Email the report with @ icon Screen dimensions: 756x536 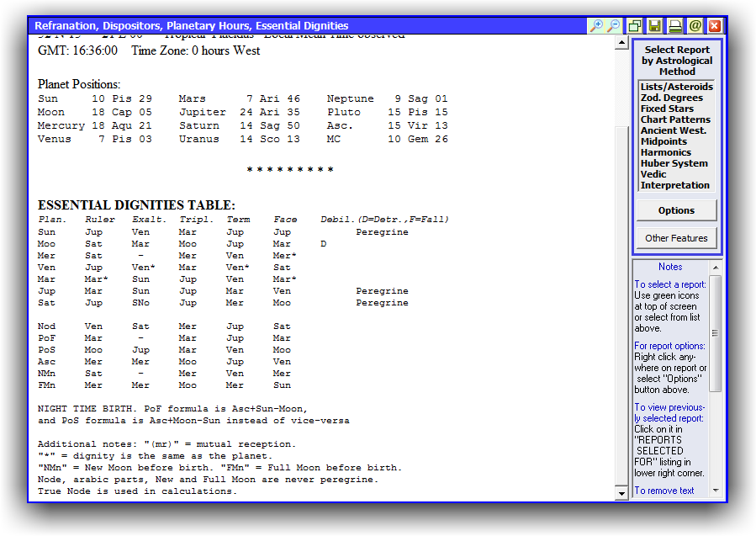[695, 26]
